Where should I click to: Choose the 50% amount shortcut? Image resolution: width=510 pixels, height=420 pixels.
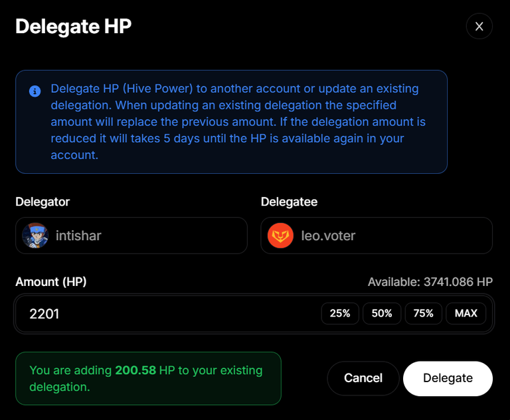click(382, 313)
